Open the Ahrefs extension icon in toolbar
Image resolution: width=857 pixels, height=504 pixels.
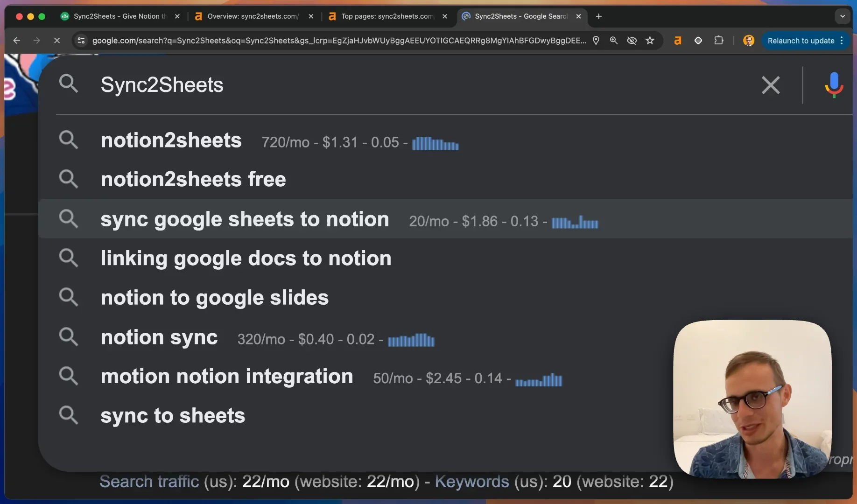(x=677, y=41)
